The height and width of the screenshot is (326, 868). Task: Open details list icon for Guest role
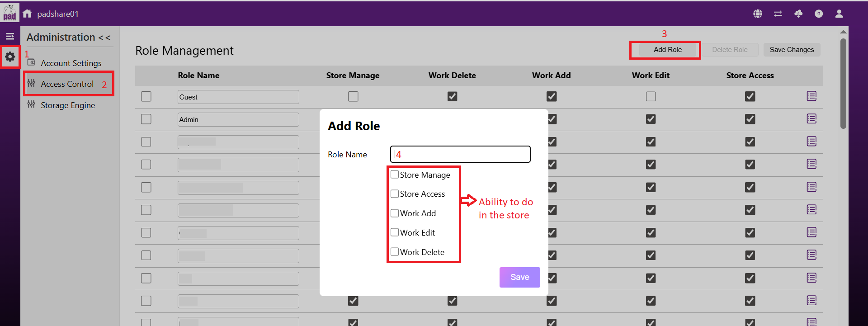point(811,96)
